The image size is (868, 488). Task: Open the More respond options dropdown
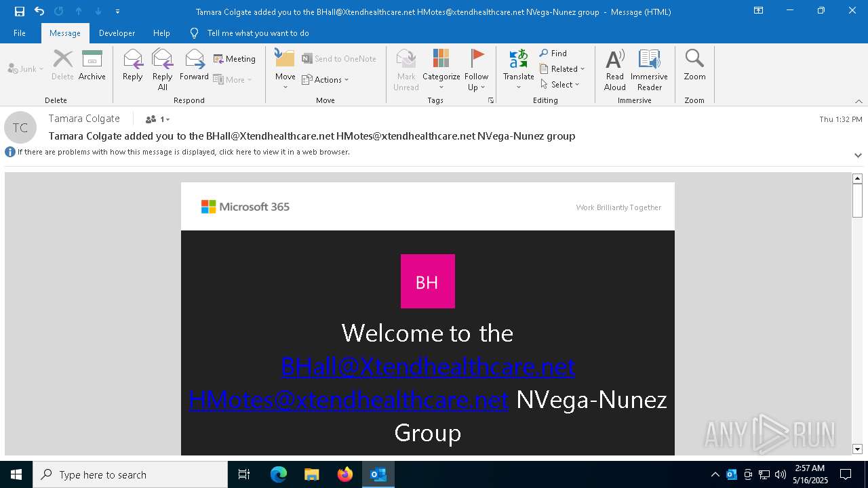pos(233,79)
